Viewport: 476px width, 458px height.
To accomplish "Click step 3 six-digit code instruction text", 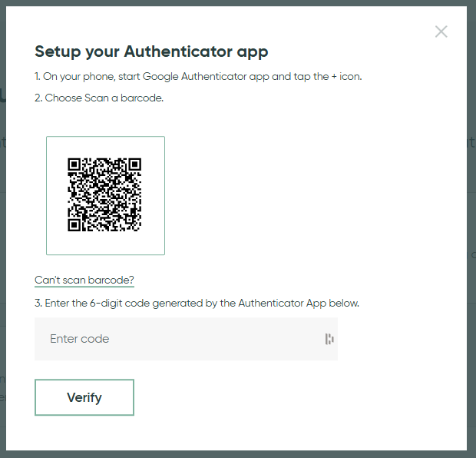I will [x=197, y=303].
